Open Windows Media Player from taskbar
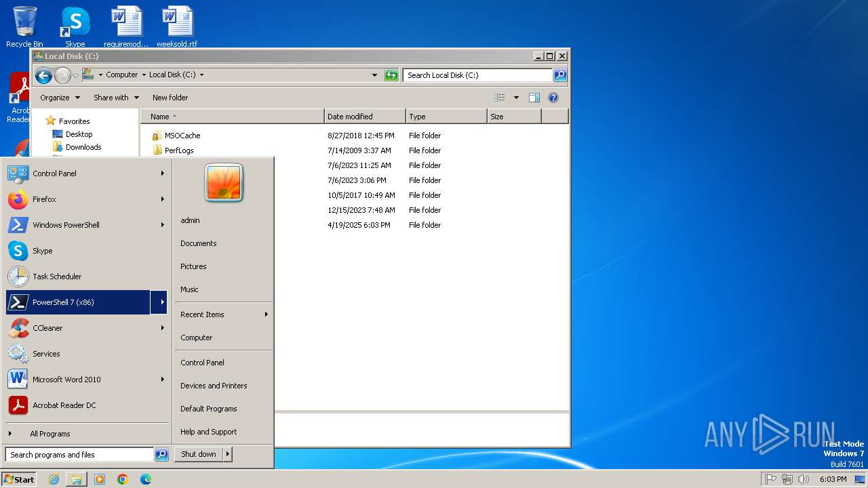 [100, 479]
